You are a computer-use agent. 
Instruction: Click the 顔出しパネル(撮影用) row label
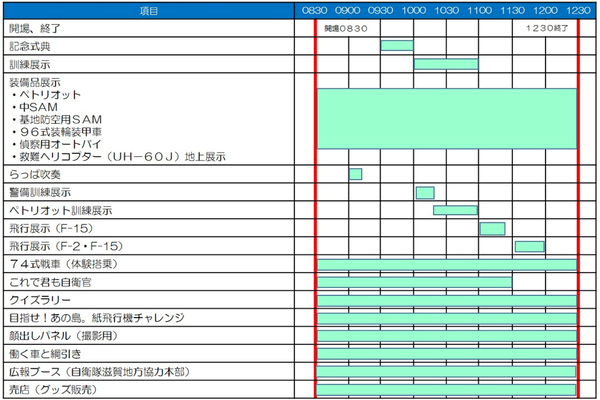coord(64,336)
